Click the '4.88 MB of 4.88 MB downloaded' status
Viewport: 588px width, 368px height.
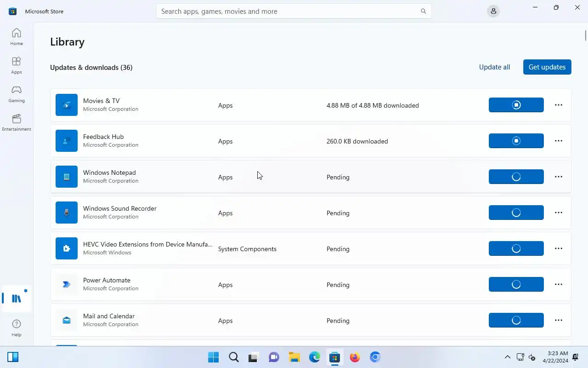pyautogui.click(x=373, y=105)
